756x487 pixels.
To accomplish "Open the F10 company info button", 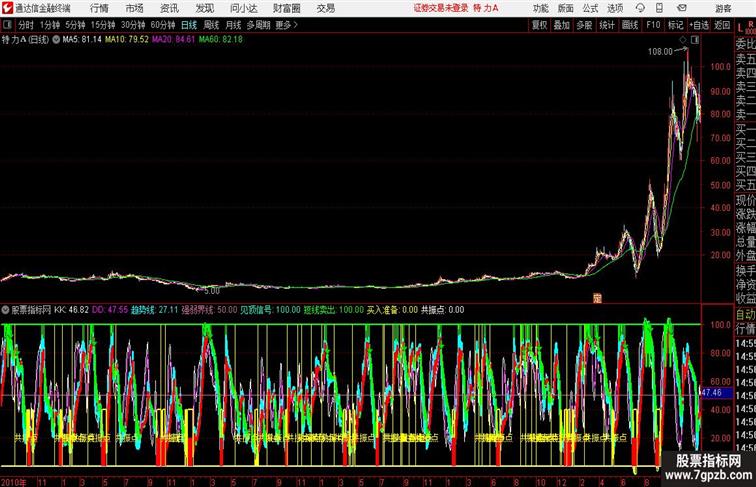I will pyautogui.click(x=653, y=25).
